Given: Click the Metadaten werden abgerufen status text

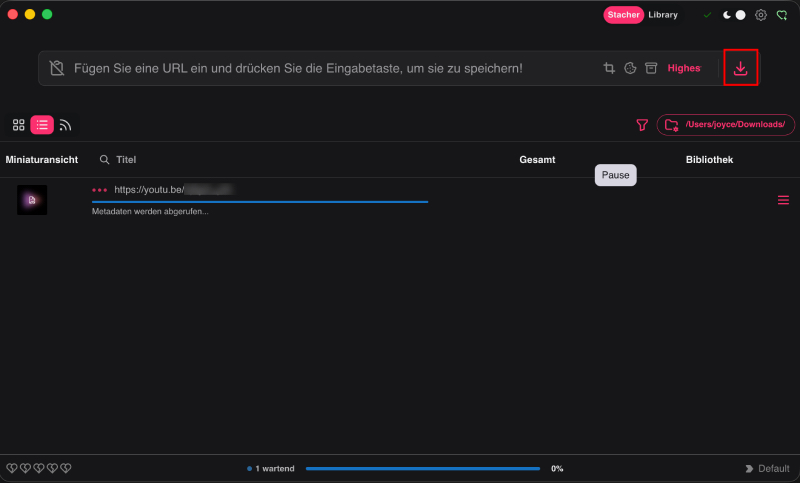Looking at the screenshot, I should (x=150, y=212).
